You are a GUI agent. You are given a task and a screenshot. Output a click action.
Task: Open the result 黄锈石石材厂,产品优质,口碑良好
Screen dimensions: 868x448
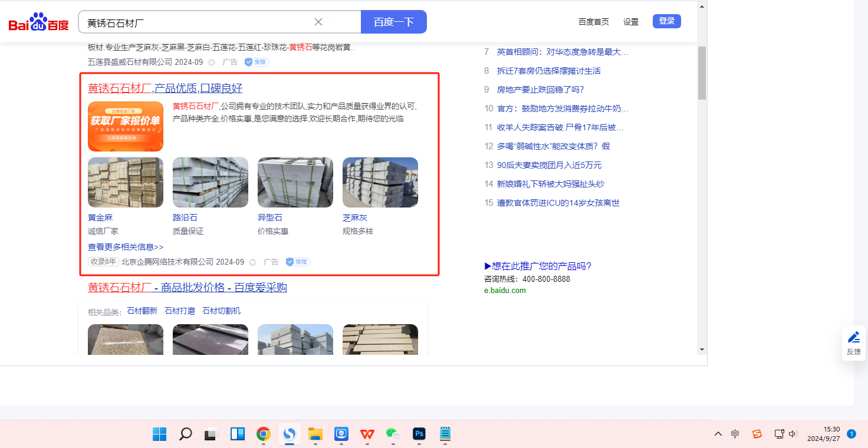coord(165,88)
